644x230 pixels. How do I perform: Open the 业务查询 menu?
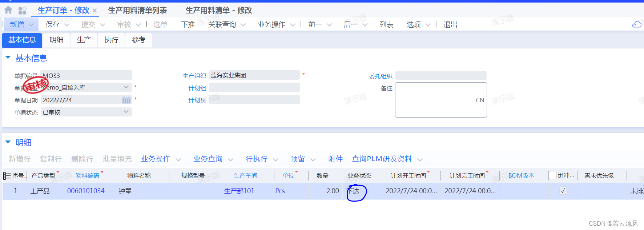coord(213,159)
